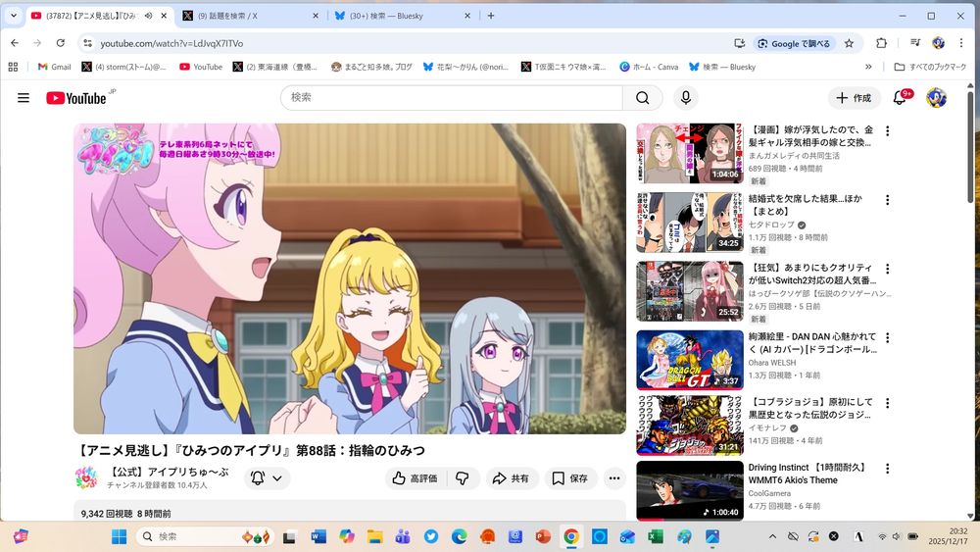Screen dimensions: 980x552
Task: Open the YouTube bookmark in bookmarks bar
Action: [201, 67]
